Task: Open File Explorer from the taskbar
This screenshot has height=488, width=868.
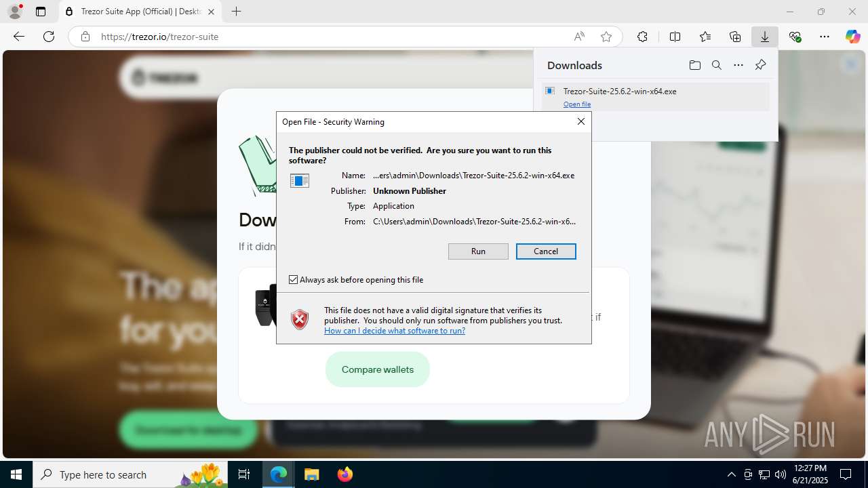Action: [x=311, y=474]
